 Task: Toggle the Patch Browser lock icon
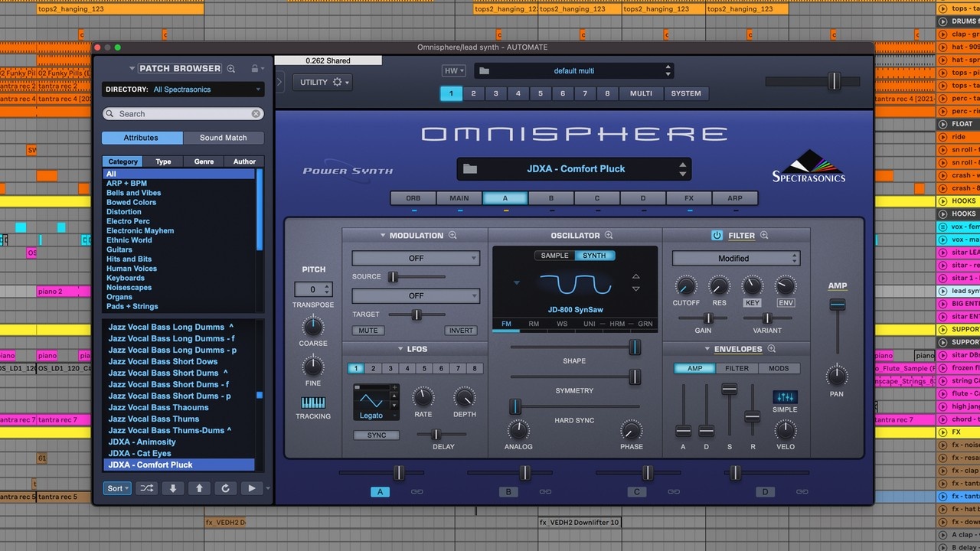click(255, 69)
